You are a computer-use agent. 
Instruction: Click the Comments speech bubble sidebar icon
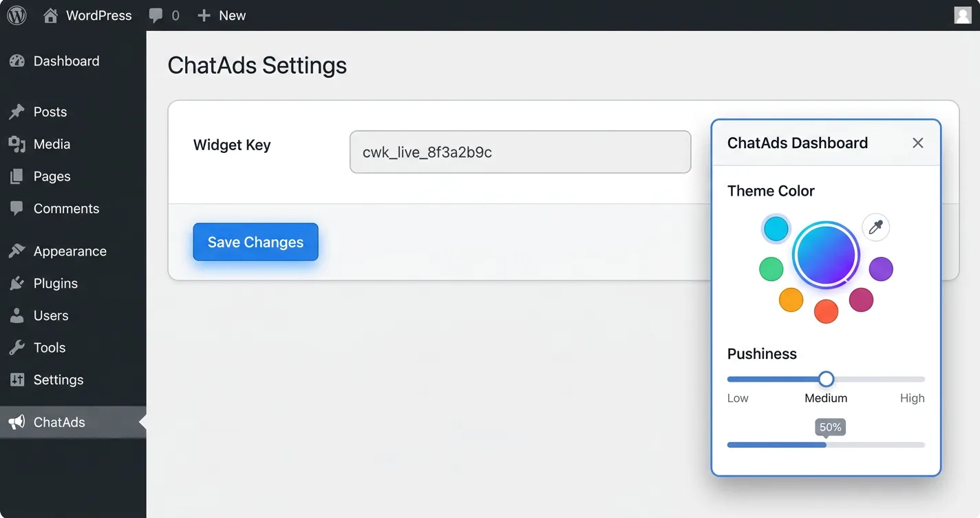17,209
